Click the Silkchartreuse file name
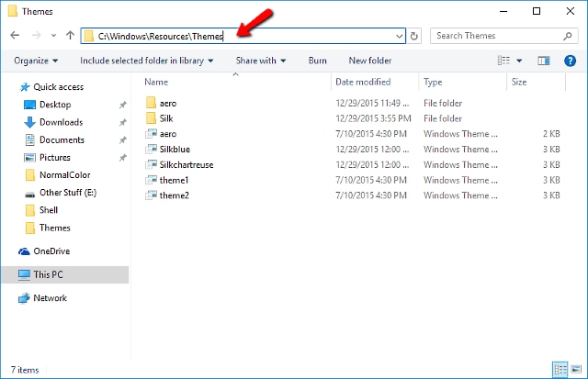 187,164
